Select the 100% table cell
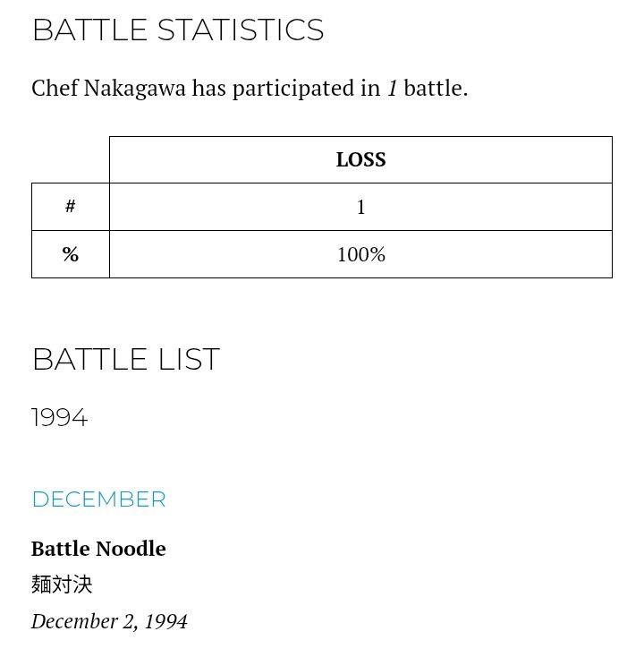 [360, 255]
